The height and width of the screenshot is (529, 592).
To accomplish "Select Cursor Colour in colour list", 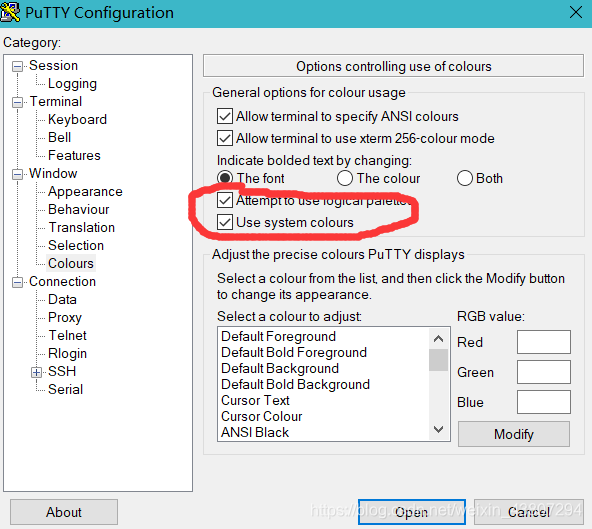I will click(262, 416).
